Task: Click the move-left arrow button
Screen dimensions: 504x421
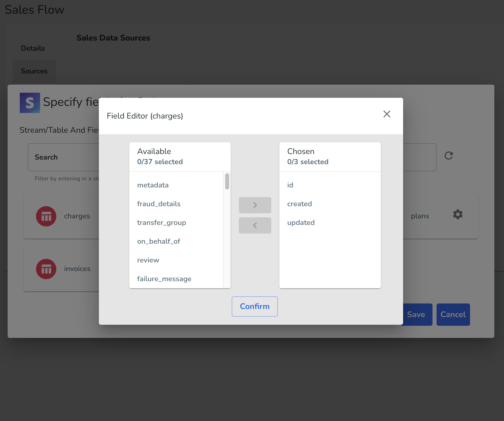Action: pos(255,225)
